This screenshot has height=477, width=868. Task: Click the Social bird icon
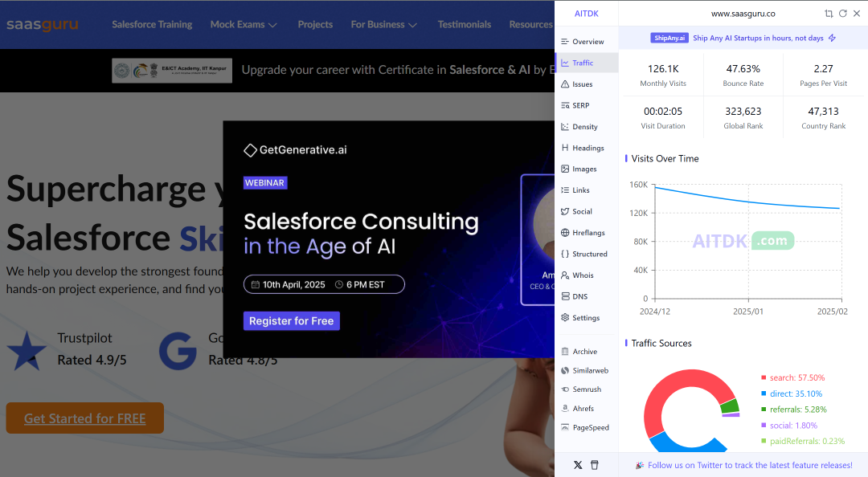[x=565, y=211]
